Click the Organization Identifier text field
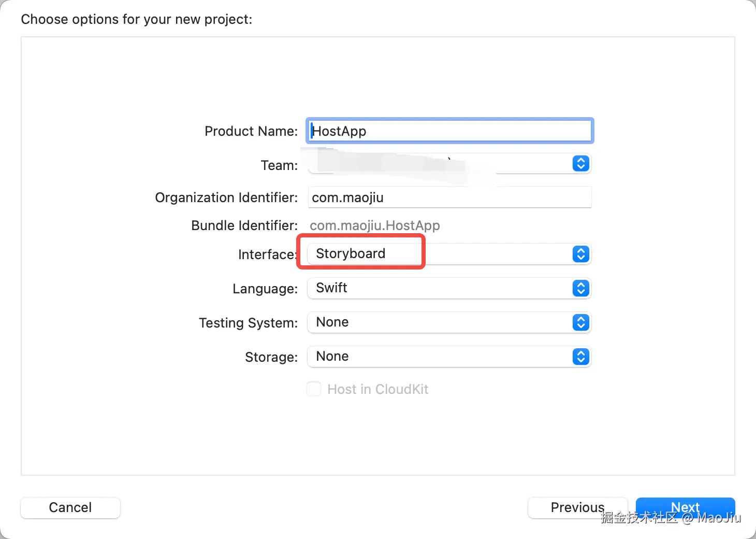The height and width of the screenshot is (539, 756). pyautogui.click(x=449, y=197)
